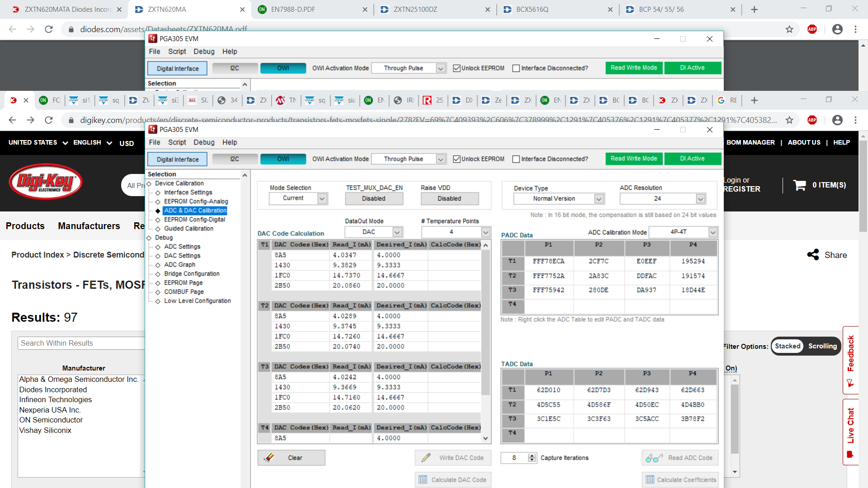Open the Manufacturers nav link

tap(89, 226)
